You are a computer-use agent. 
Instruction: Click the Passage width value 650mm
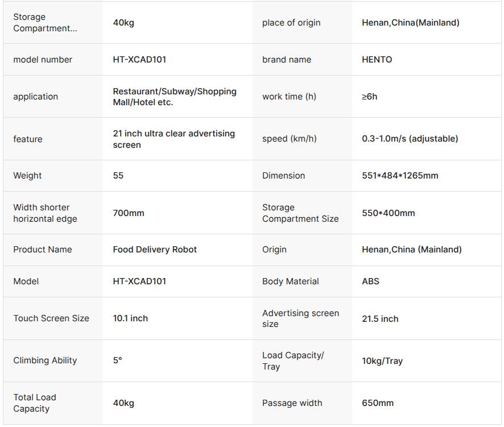coord(378,403)
